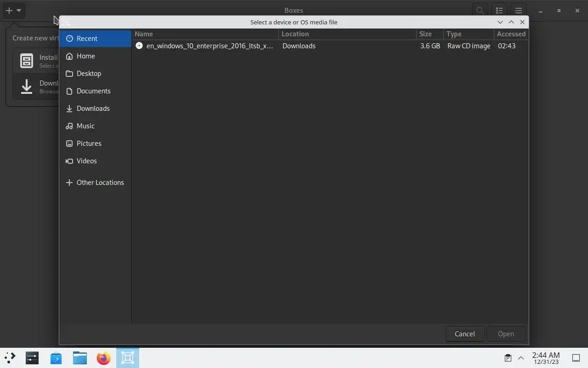
Task: Expand the hidden system tray icons
Action: point(521,358)
